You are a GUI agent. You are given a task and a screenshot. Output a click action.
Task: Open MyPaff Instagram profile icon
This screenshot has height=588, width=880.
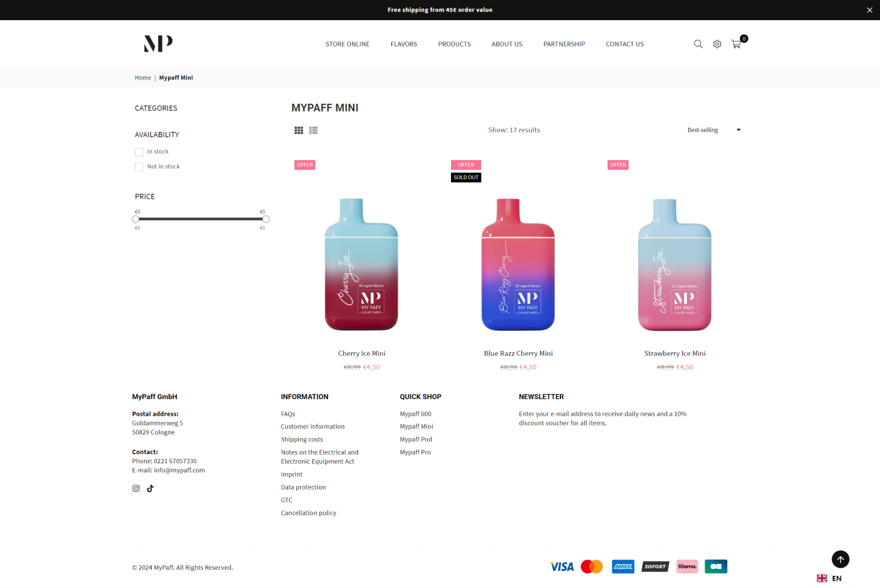136,488
